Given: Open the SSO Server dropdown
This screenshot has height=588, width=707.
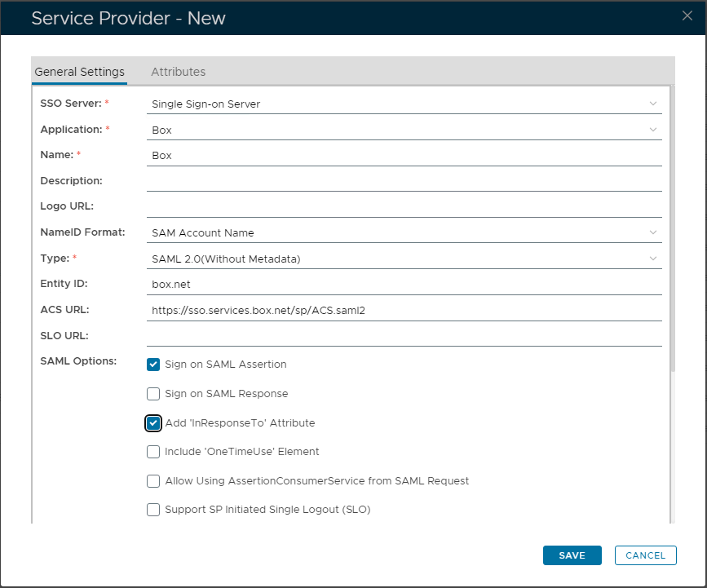Looking at the screenshot, I should coord(404,104).
